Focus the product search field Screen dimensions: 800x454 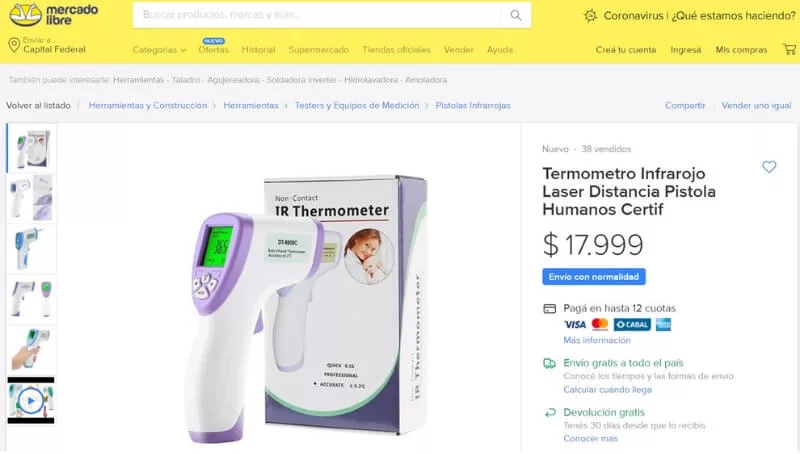[x=316, y=15]
